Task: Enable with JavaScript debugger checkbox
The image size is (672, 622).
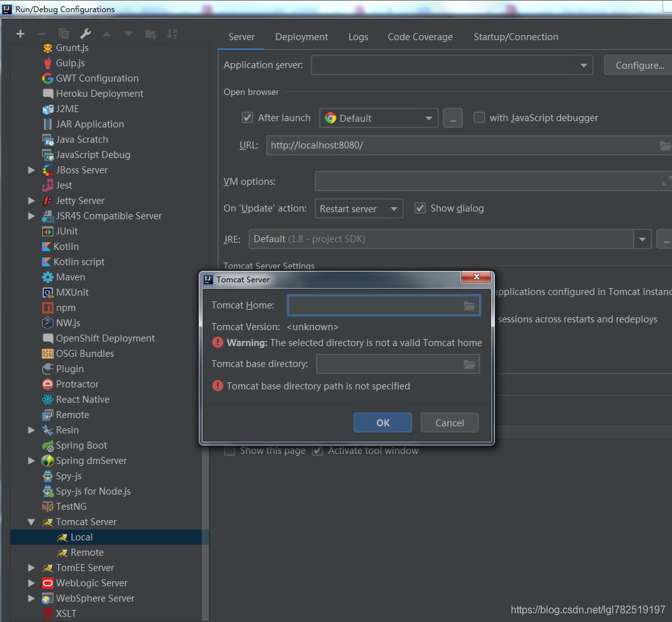Action: tap(479, 117)
